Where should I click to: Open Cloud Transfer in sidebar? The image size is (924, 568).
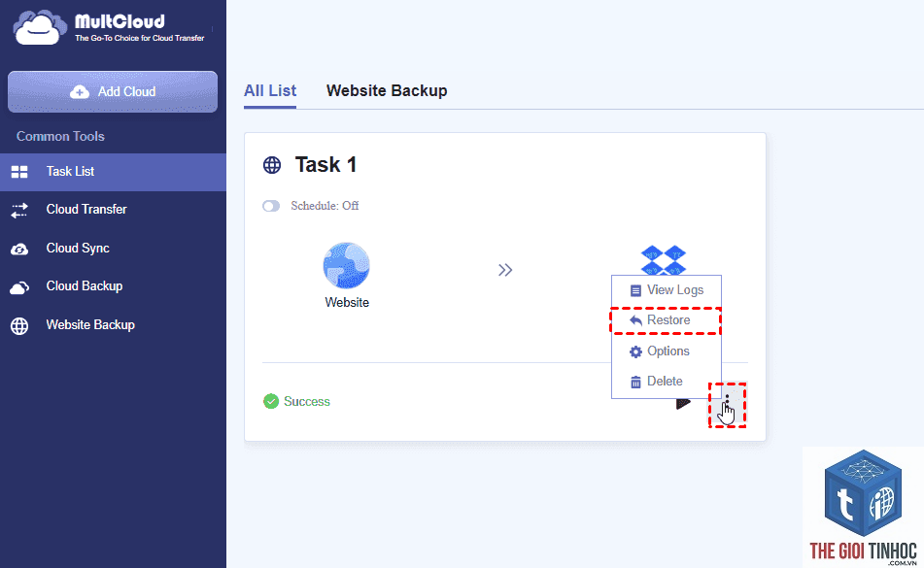[x=113, y=210]
